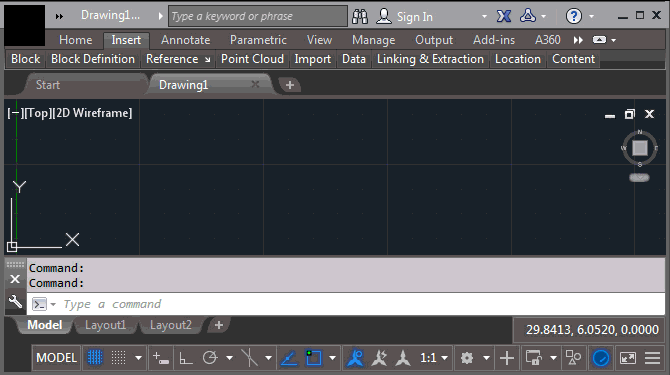The width and height of the screenshot is (670, 375).
Task: Click the binoculars search icon
Action: coord(360,16)
